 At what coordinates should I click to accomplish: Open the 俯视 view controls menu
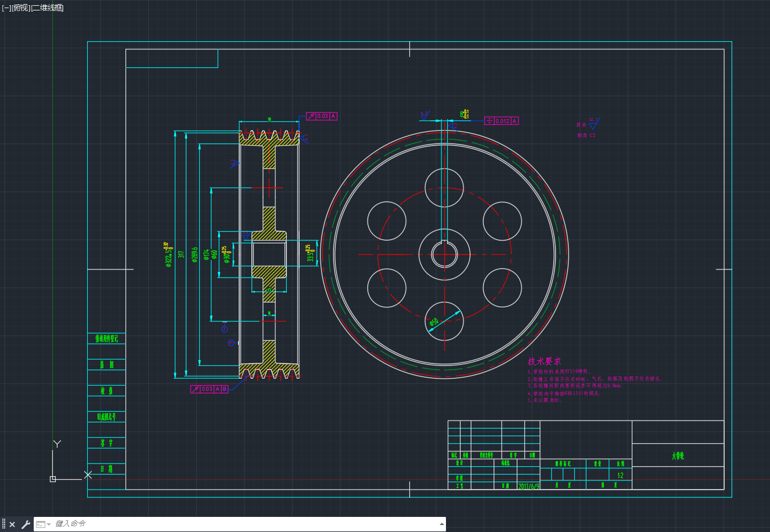point(20,8)
